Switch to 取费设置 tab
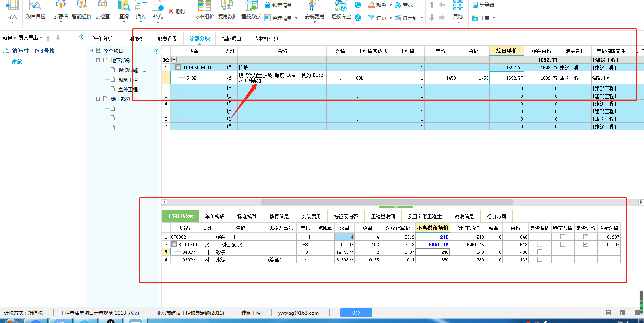 (167, 39)
